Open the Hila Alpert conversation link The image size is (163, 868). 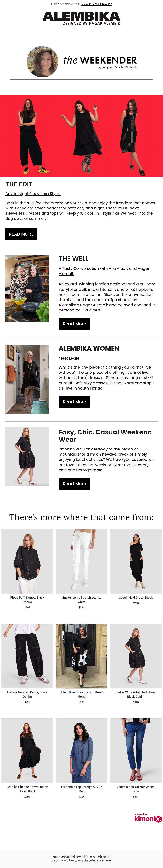[x=104, y=271]
